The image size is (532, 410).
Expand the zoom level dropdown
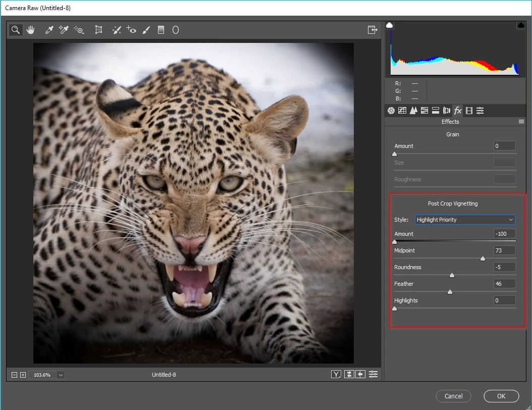(61, 375)
